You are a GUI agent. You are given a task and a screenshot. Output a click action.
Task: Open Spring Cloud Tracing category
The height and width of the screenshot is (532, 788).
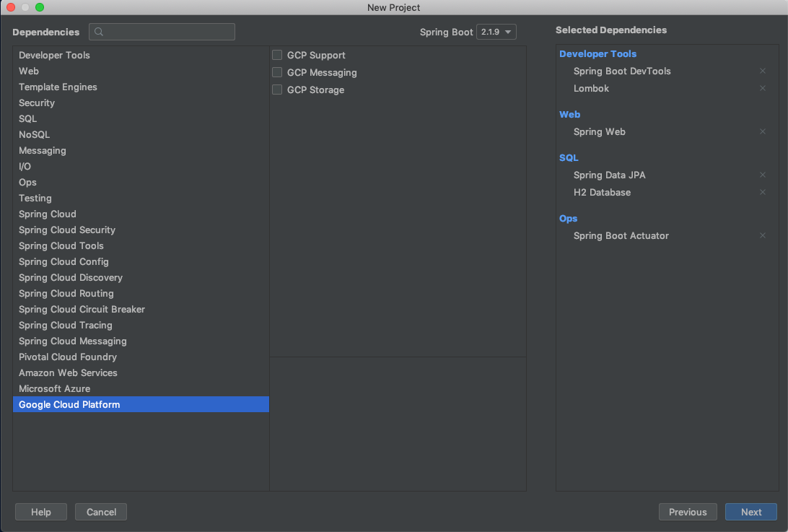141,325
